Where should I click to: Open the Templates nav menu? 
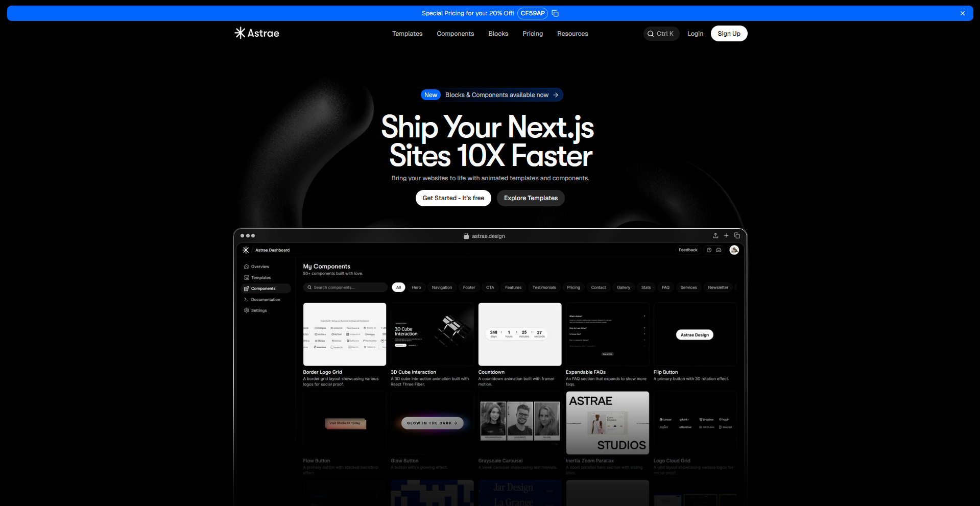tap(407, 34)
